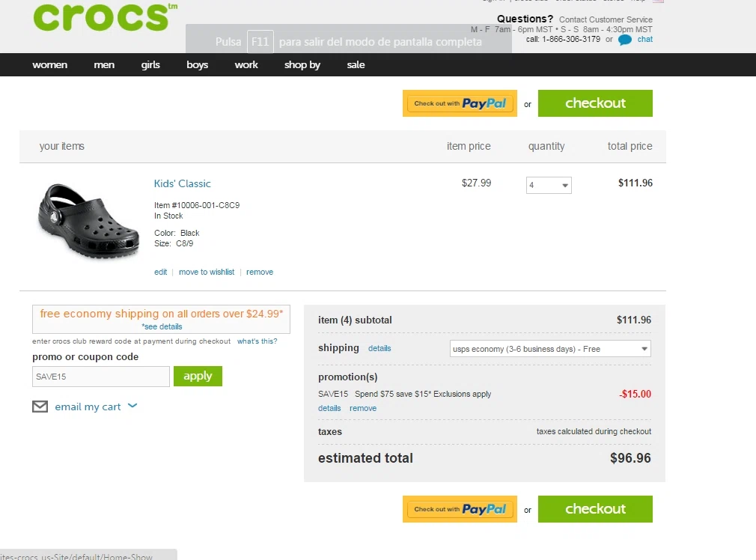Open the women menu
Image resolution: width=756 pixels, height=560 pixels.
pos(49,64)
